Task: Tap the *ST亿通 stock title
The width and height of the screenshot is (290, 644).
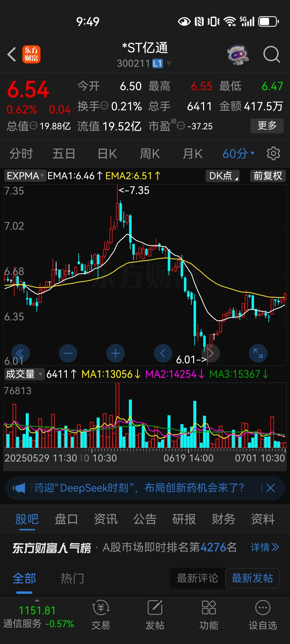Action: [145, 48]
